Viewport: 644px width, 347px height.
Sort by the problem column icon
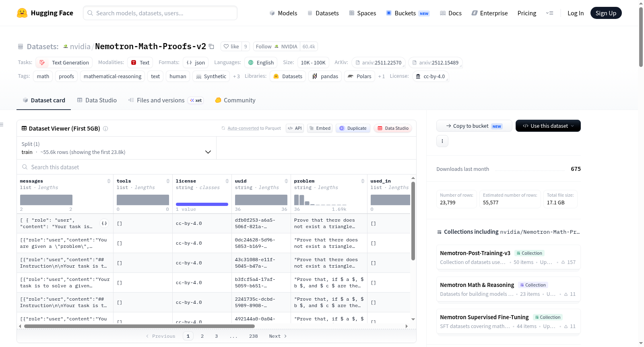pos(363,181)
